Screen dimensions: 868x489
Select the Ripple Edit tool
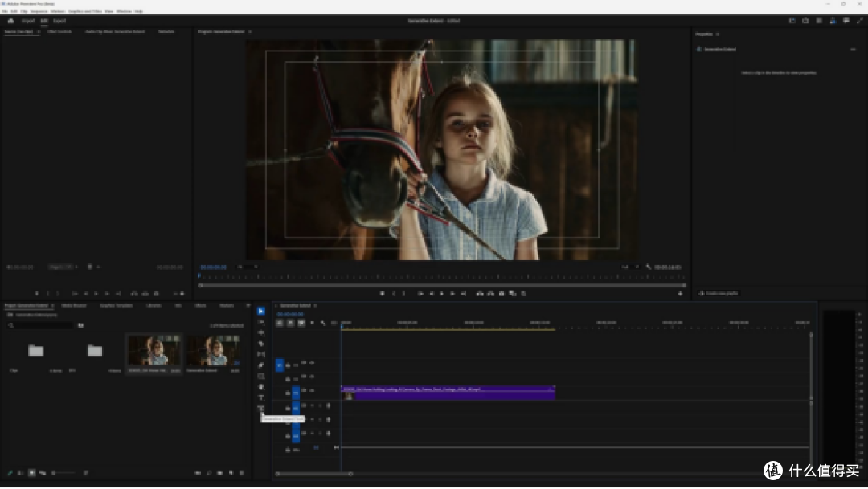[x=260, y=332]
